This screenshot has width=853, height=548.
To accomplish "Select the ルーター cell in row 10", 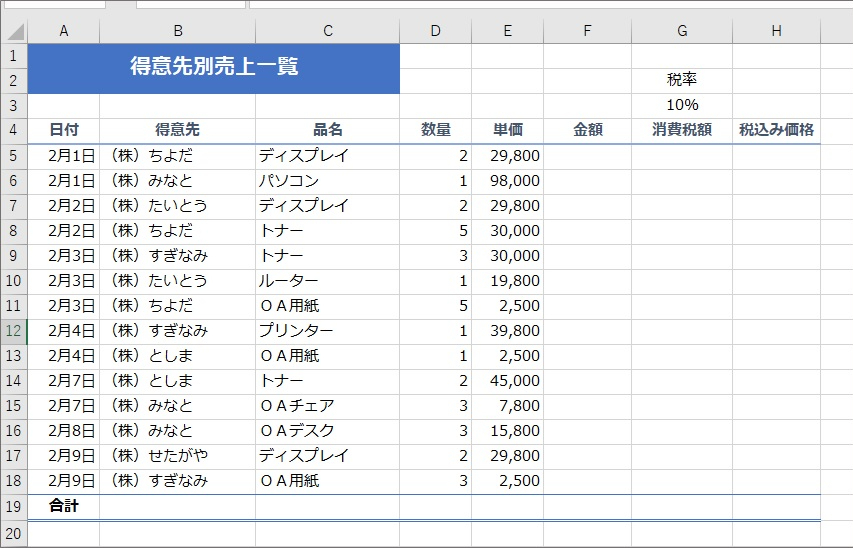I will tap(327, 281).
